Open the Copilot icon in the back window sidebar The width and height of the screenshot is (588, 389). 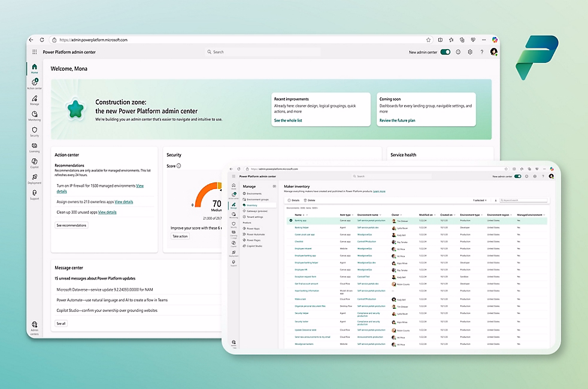pos(34,163)
